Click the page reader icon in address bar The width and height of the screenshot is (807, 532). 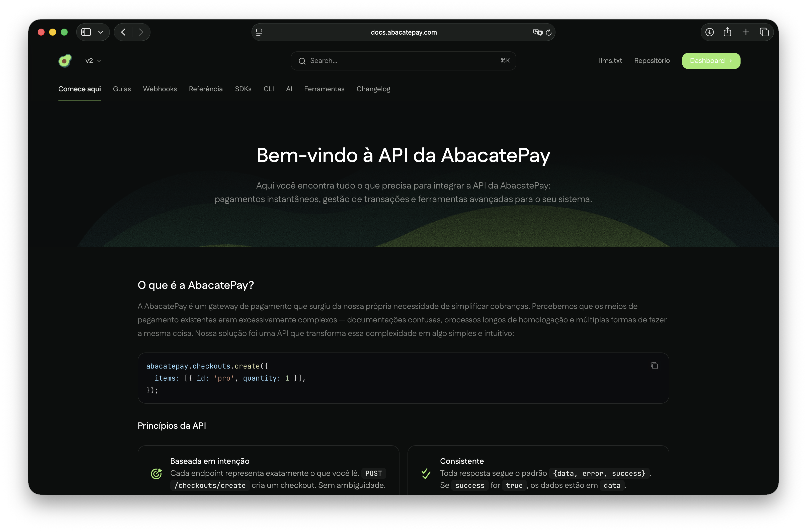(259, 32)
